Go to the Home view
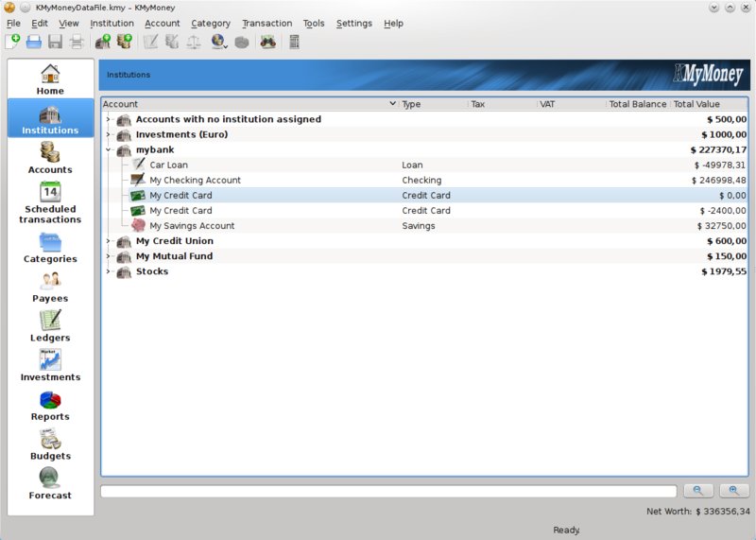756x540 pixels. tap(50, 79)
